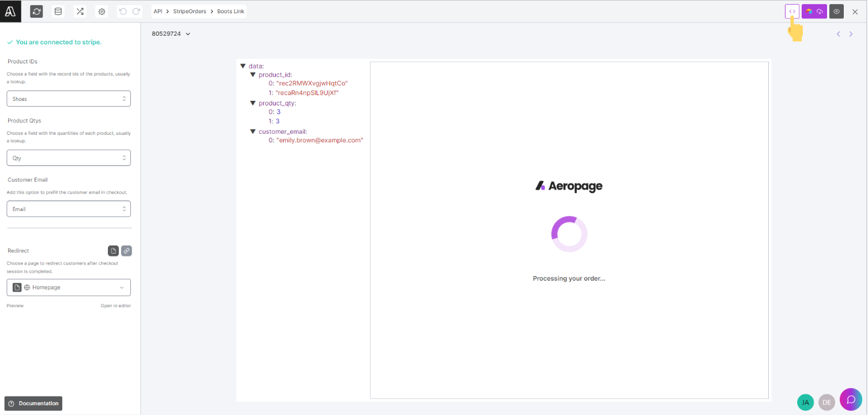Click the "emily.brown@example.com" value
Screen dimensions: 868x415
click(320, 140)
